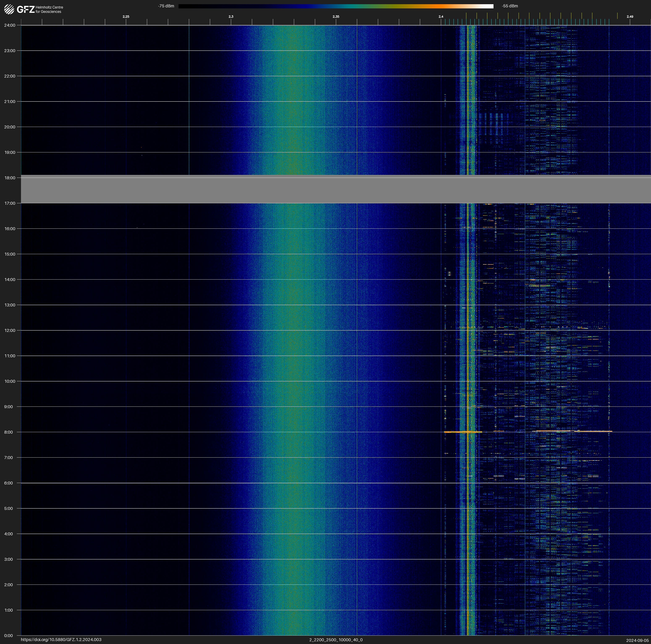The width and height of the screenshot is (651, 644).
Task: Click the power color scale gradient bar
Action: tap(336, 6)
